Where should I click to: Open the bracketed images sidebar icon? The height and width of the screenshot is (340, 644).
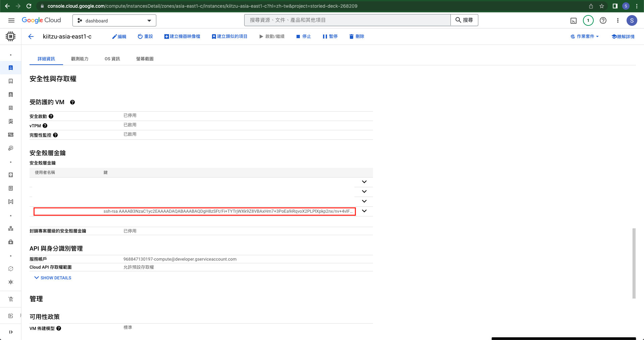click(11, 202)
